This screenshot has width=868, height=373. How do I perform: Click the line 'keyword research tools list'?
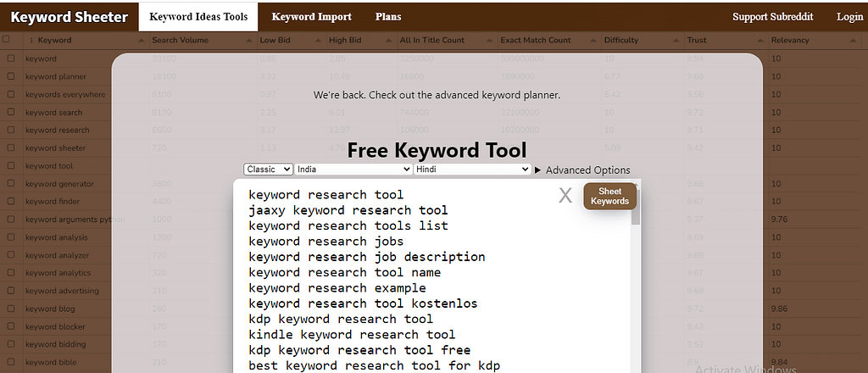click(348, 225)
